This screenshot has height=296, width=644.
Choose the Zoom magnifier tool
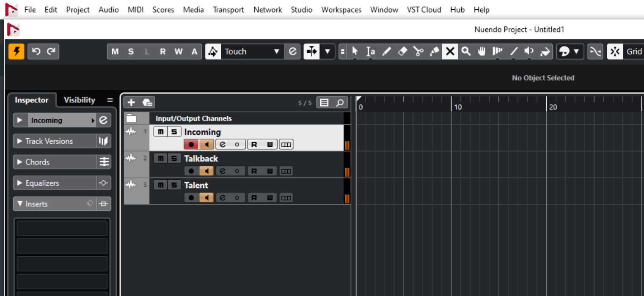(466, 52)
